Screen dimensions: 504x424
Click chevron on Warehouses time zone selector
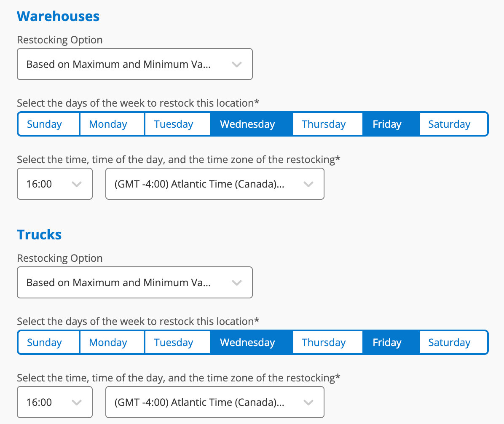pos(308,184)
